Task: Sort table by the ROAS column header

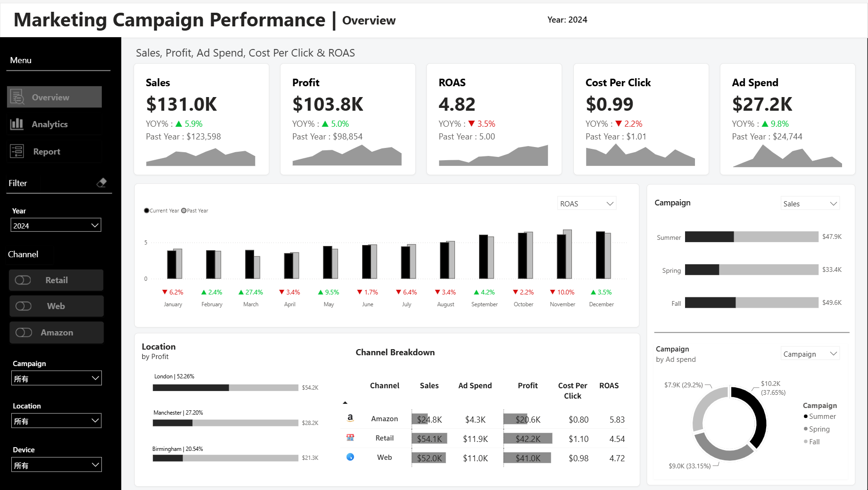Action: tap(609, 385)
